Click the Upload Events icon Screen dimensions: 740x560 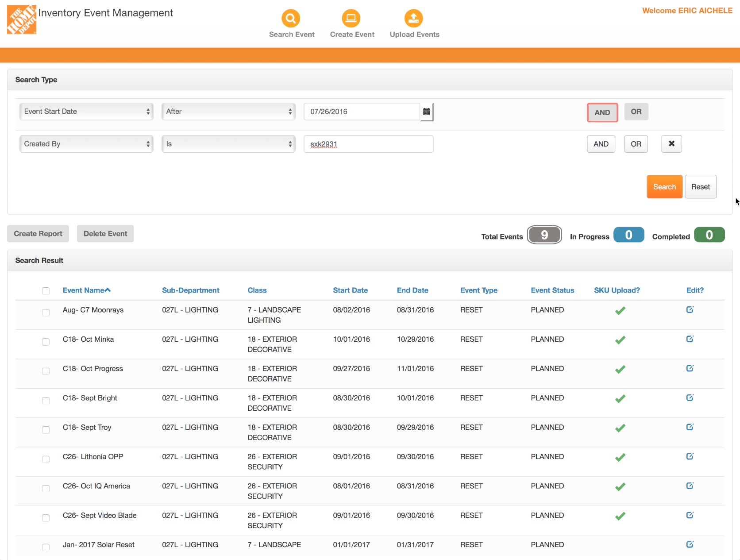click(413, 19)
